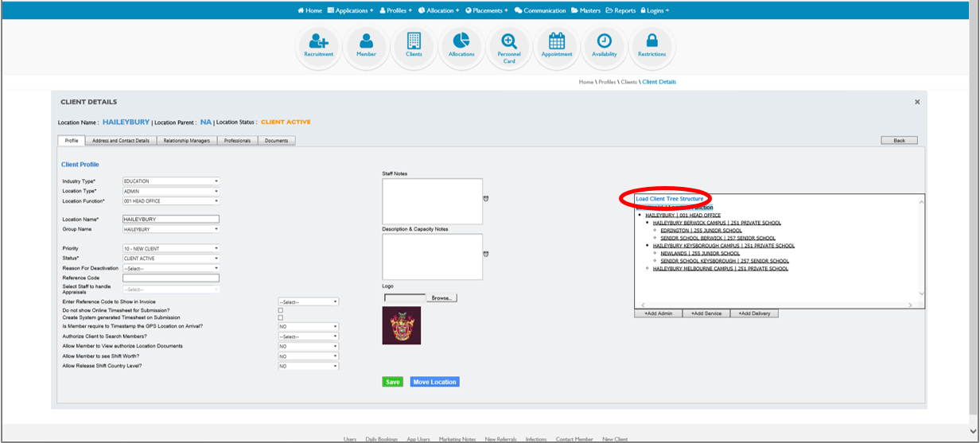Open Allow Member to see Shift Worth dropdown
The image size is (980, 443).
308,356
